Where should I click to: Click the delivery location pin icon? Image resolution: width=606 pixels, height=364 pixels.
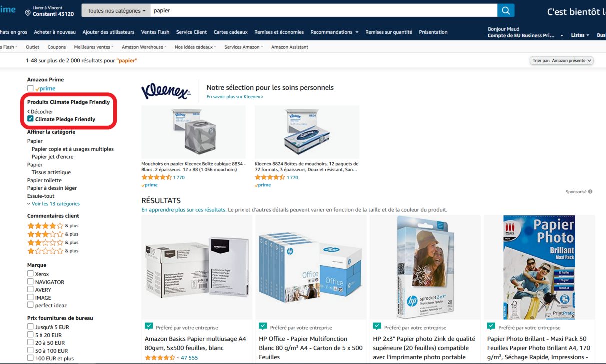click(28, 12)
